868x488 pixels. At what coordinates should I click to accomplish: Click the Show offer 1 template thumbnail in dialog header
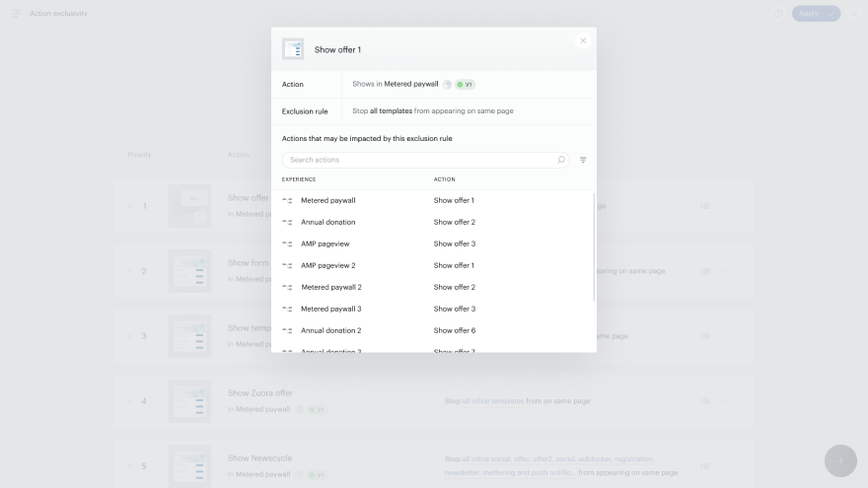pyautogui.click(x=293, y=49)
